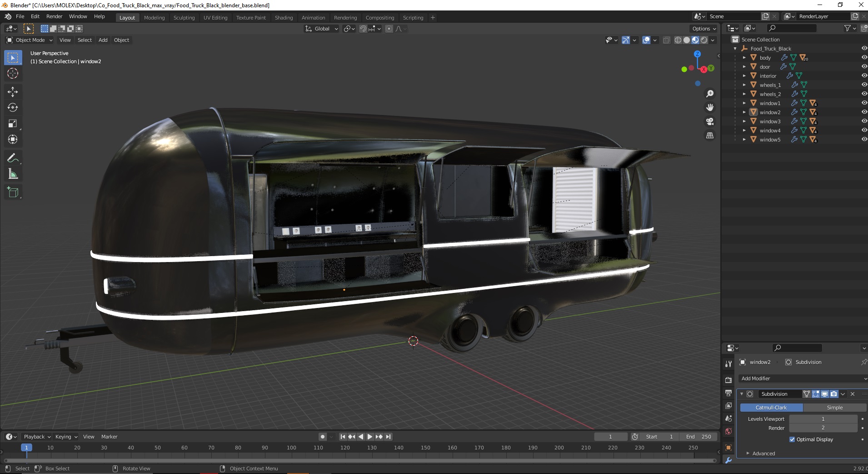The width and height of the screenshot is (868, 474).
Task: Add a new workspace tab with plus
Action: click(433, 18)
